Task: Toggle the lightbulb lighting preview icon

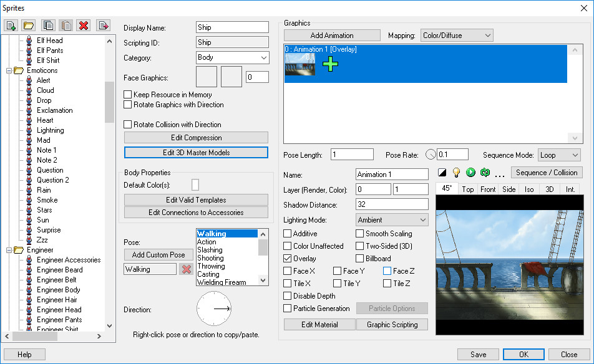Action: 455,173
